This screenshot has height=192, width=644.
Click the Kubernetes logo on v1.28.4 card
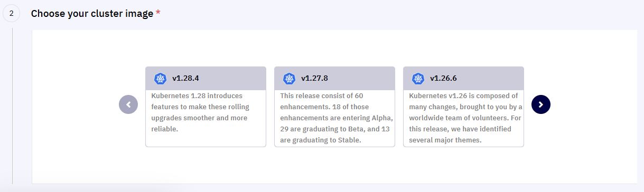160,79
